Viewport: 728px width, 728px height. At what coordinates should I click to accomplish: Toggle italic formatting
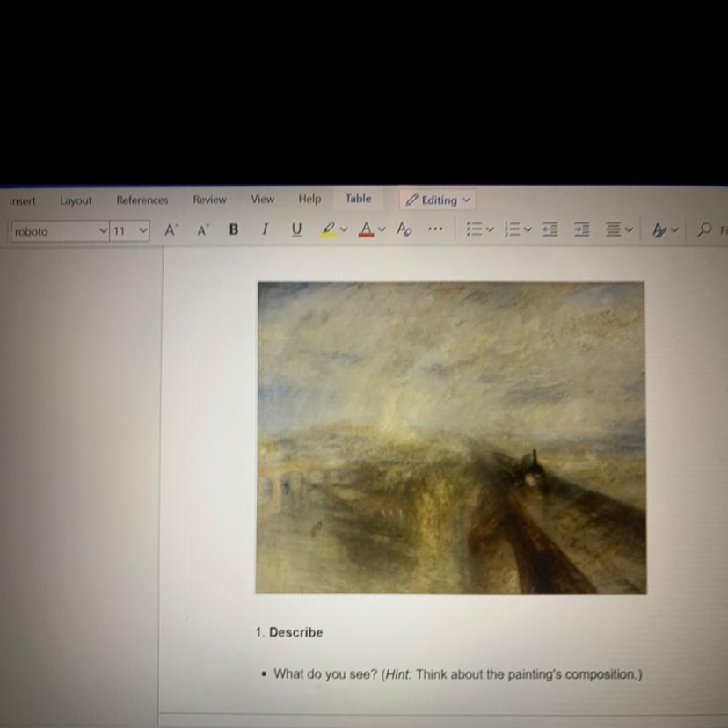pyautogui.click(x=265, y=229)
